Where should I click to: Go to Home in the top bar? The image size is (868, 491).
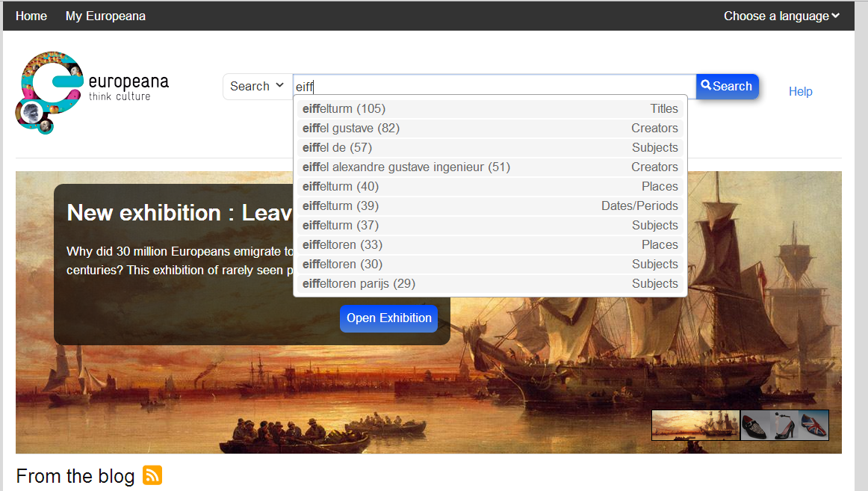tap(31, 16)
